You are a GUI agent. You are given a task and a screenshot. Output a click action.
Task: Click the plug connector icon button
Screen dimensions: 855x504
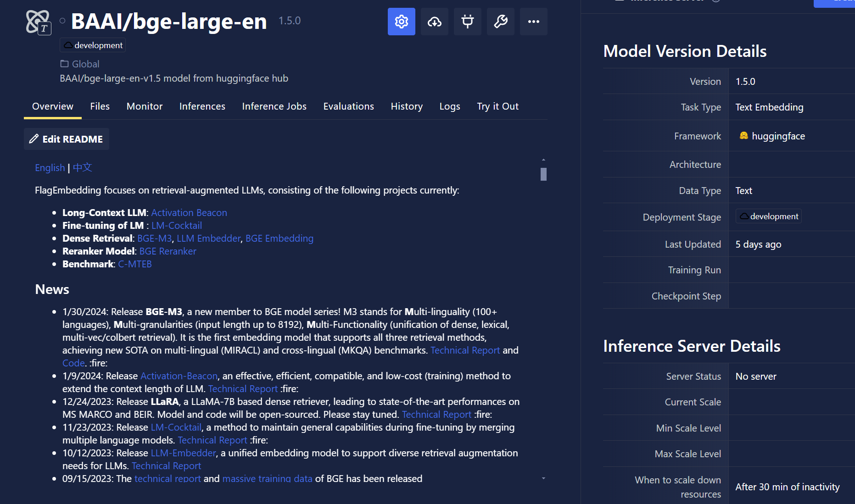467,22
